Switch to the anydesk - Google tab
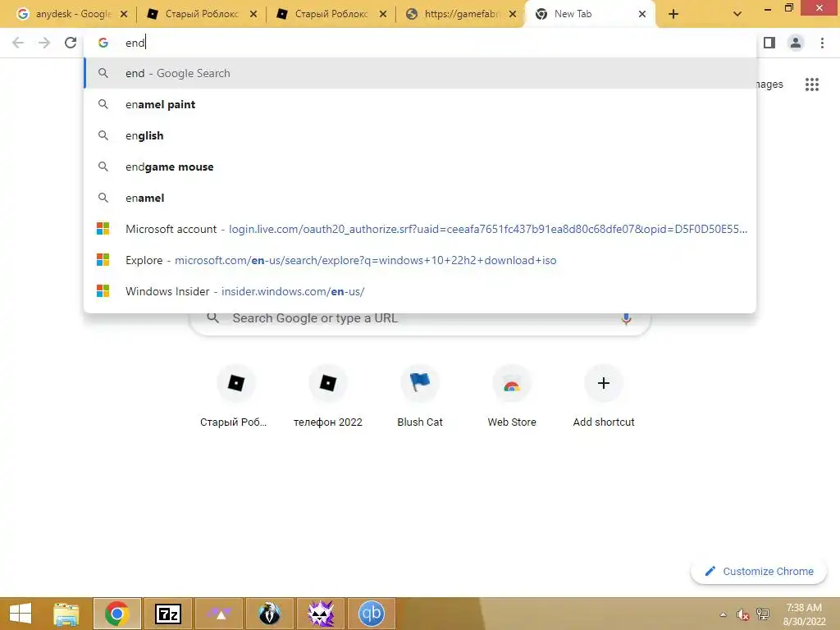The height and width of the screenshot is (630, 840). [72, 14]
